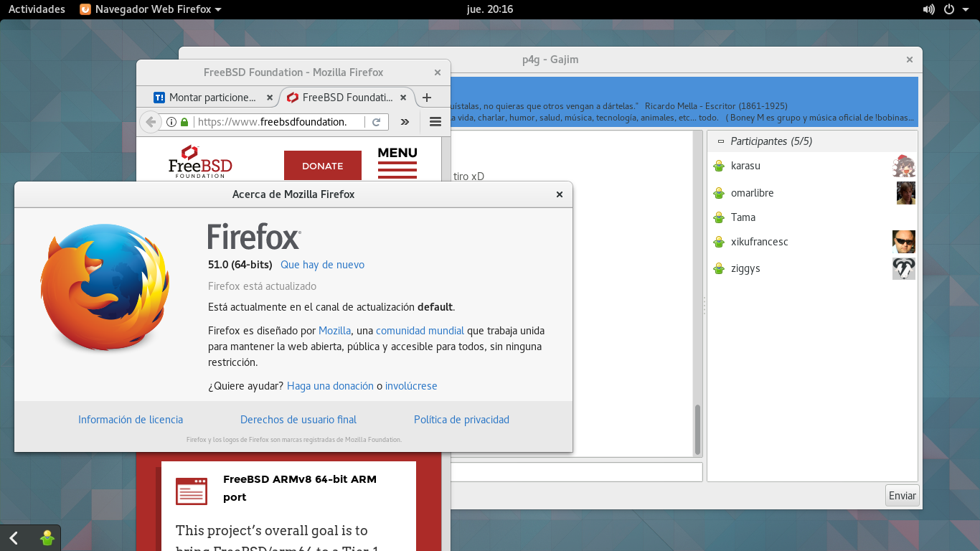Image resolution: width=980 pixels, height=551 pixels.
Task: Select participant Tama in Gajim
Action: click(812, 217)
